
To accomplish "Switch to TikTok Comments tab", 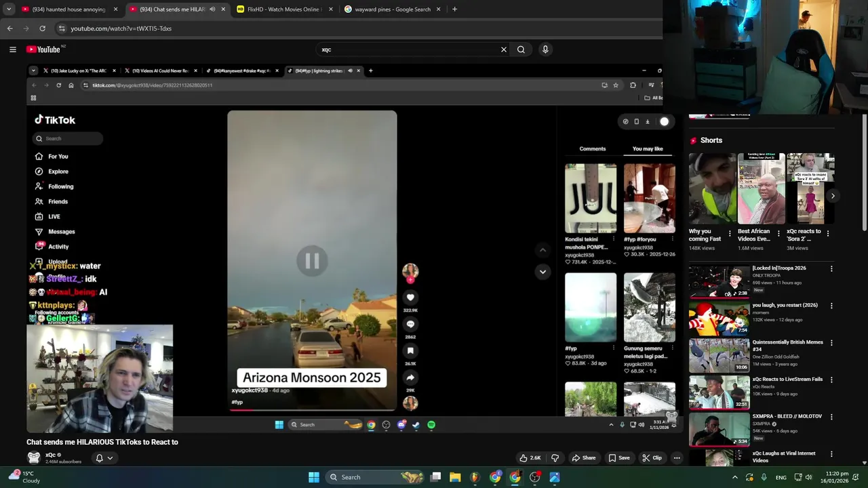I will pos(593,149).
